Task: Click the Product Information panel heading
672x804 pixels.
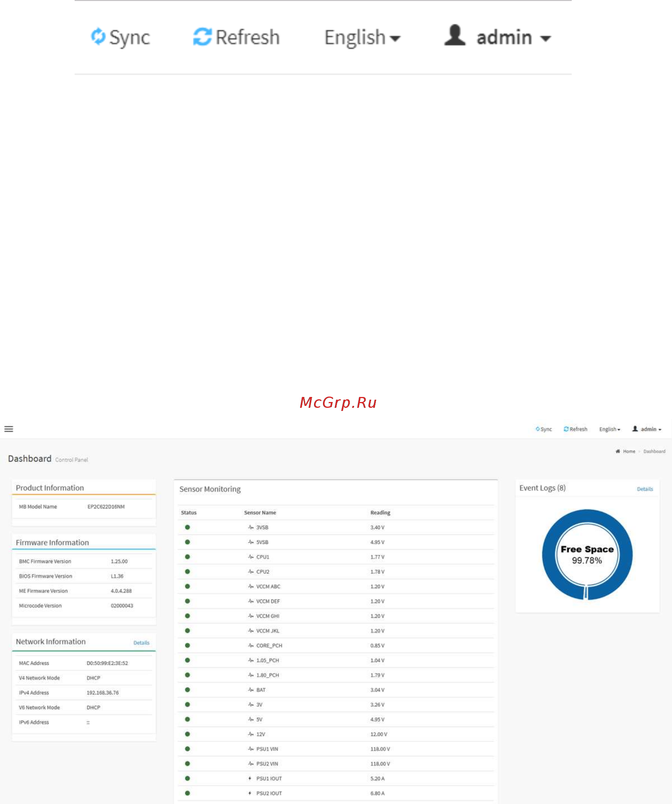Action: click(50, 488)
